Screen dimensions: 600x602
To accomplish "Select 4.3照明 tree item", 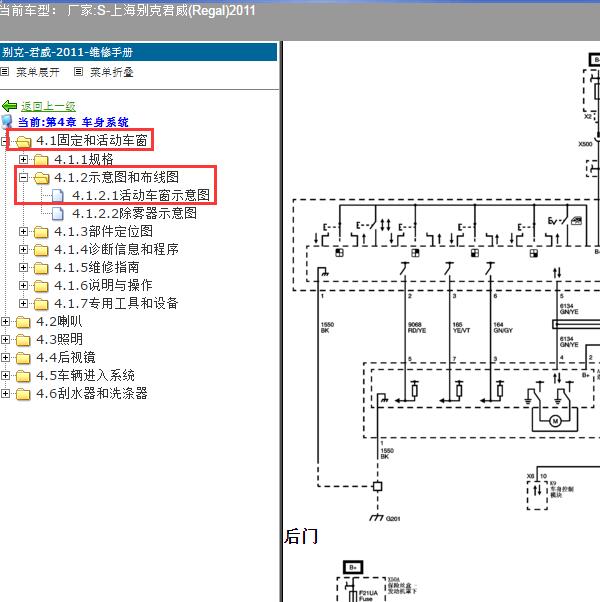I will coord(59,339).
